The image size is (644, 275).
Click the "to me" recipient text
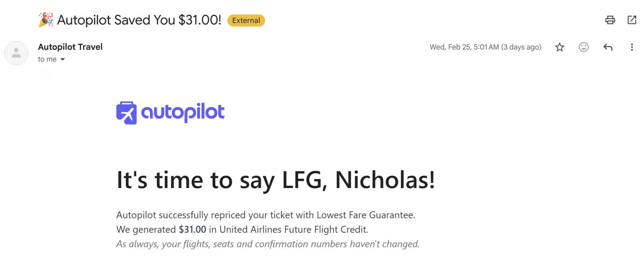click(47, 59)
